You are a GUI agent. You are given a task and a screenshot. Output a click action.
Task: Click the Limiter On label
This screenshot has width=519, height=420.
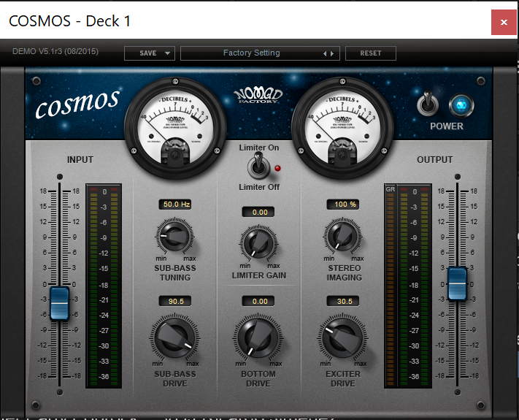tap(259, 148)
